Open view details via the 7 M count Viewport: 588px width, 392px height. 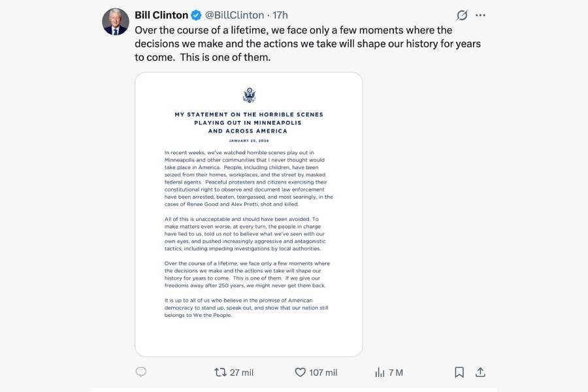pyautogui.click(x=396, y=372)
